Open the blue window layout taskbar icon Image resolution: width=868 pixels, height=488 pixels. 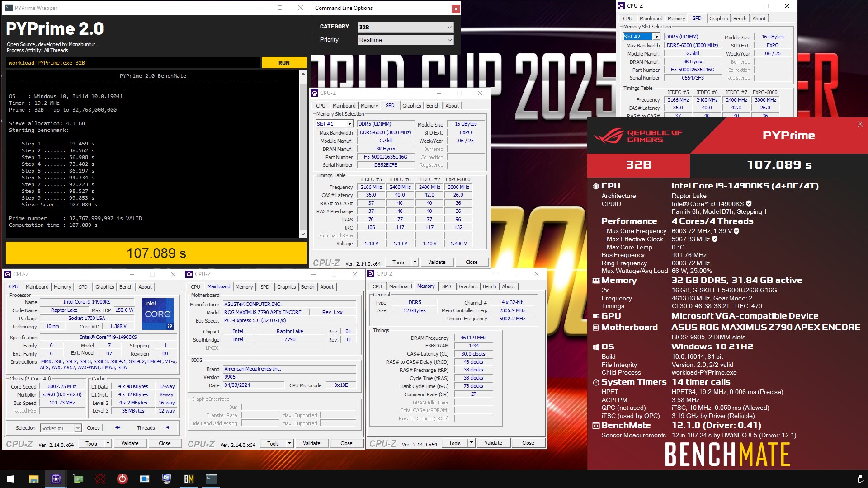pyautogui.click(x=145, y=479)
